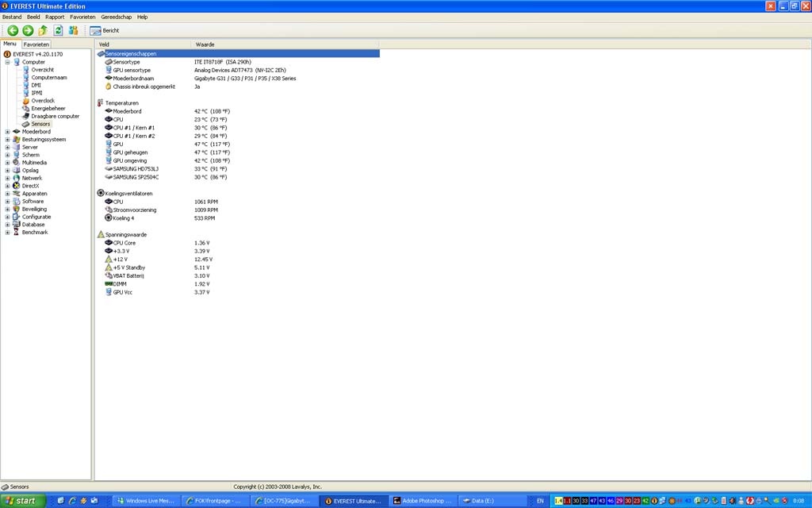Screen dimensions: 812x508
Task: Click the Veld column header
Action: pos(143,44)
